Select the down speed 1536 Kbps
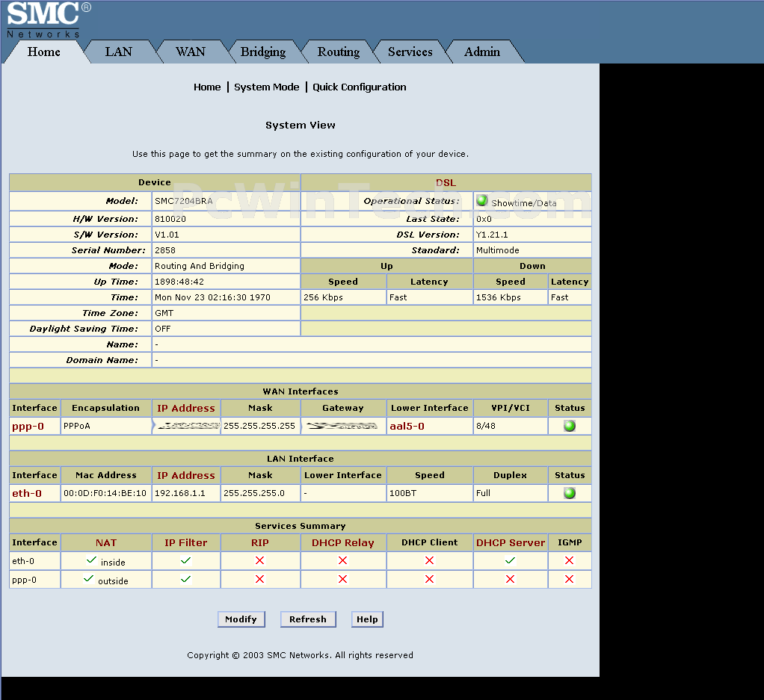The height and width of the screenshot is (700, 764). click(x=499, y=297)
